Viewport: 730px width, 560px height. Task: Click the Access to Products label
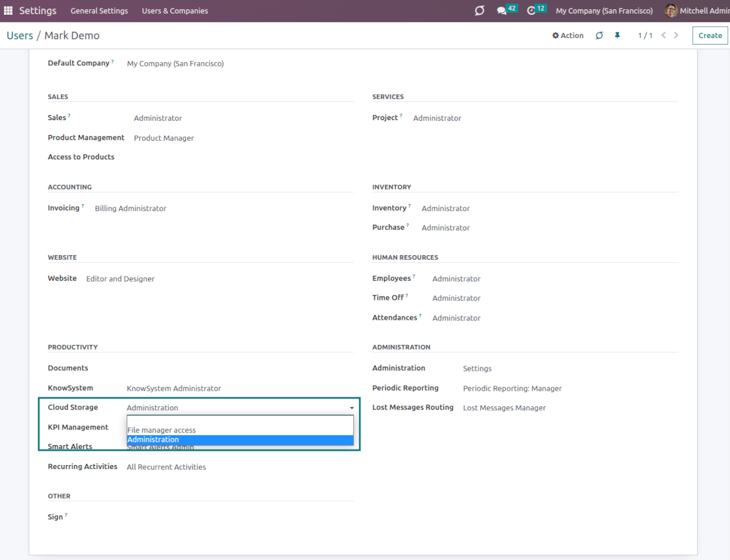point(81,157)
